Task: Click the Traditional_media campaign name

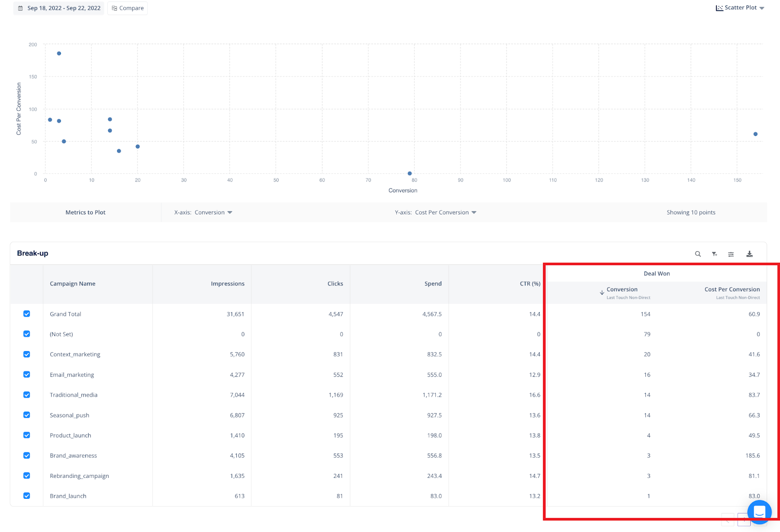Action: [74, 395]
